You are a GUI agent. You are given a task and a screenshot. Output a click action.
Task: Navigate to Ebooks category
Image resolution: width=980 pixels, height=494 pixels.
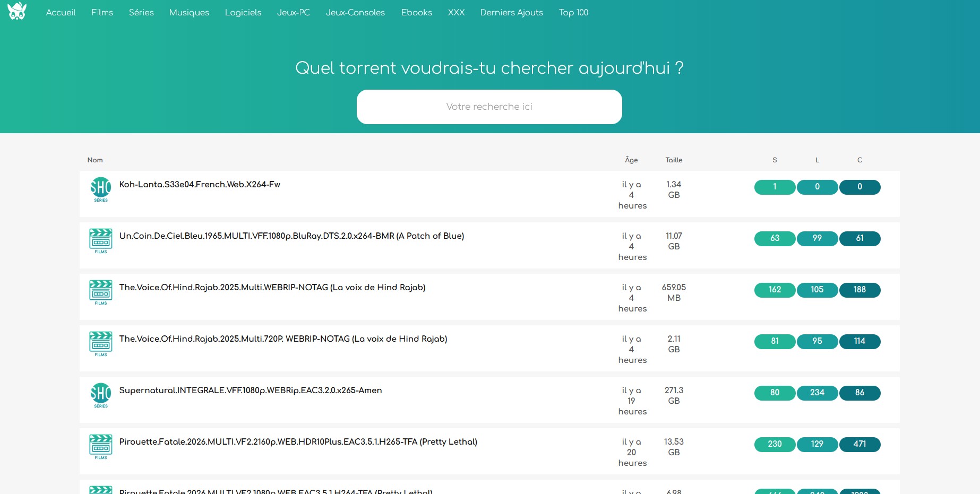click(416, 12)
